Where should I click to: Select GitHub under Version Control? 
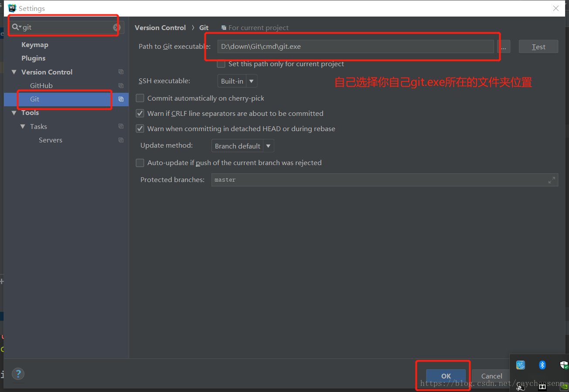41,85
